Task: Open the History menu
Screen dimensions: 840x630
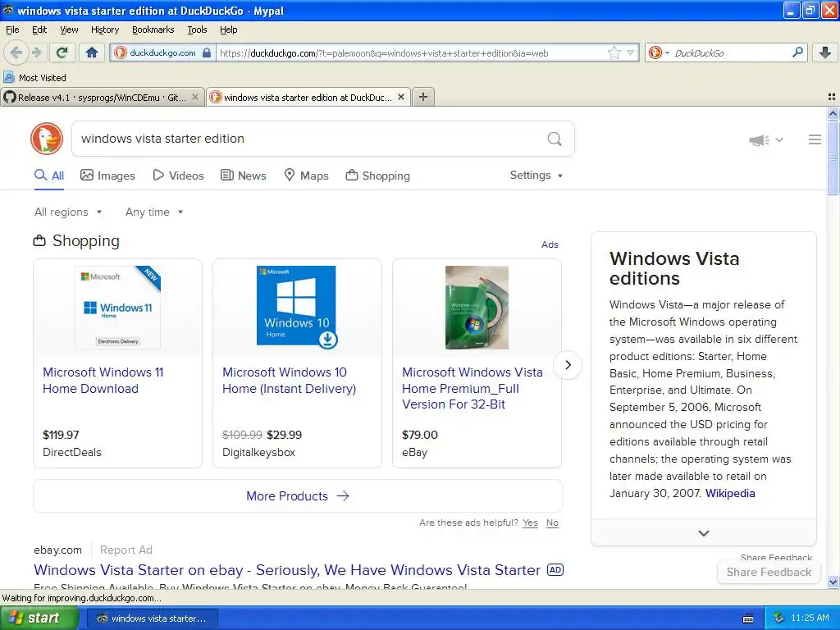Action: [x=105, y=30]
